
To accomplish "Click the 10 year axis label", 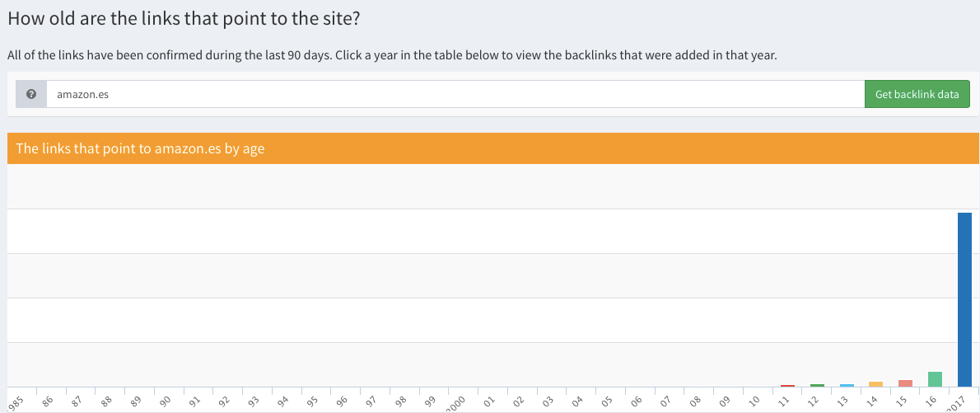I will click(754, 401).
